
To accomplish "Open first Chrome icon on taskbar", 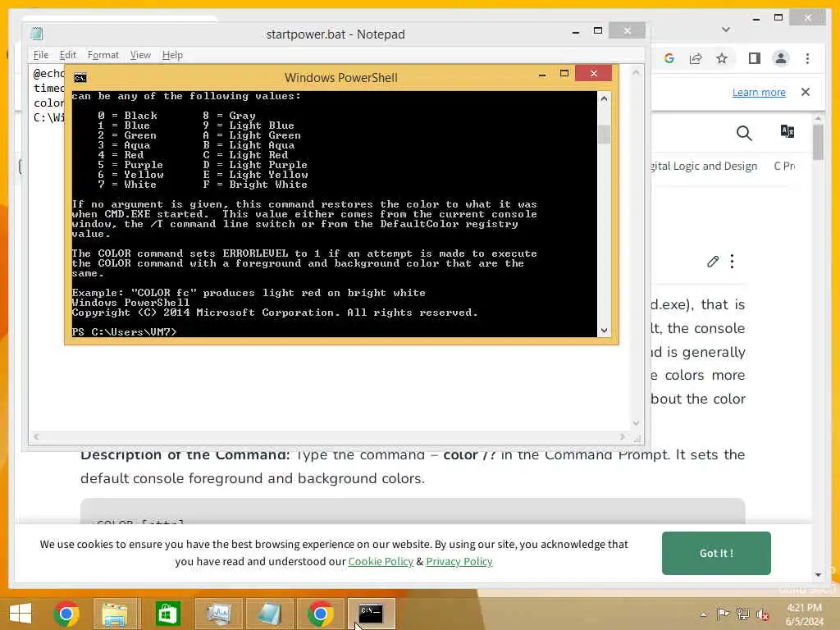I will pyautogui.click(x=66, y=614).
